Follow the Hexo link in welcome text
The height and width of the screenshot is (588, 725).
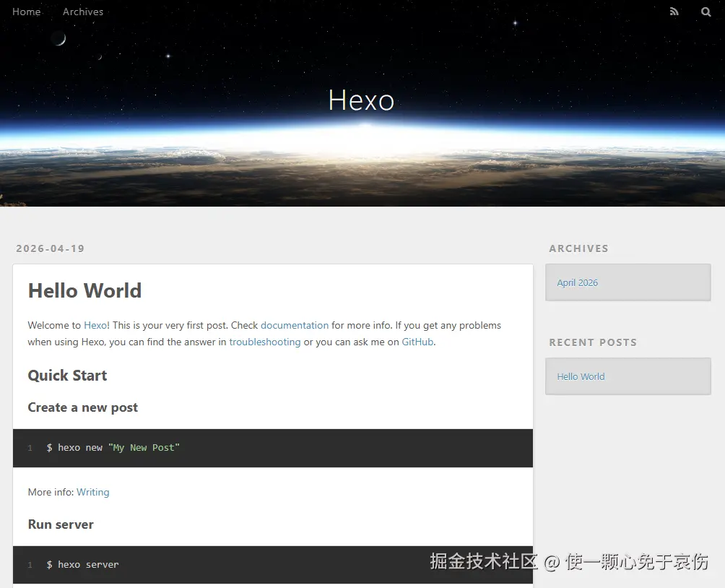click(x=95, y=325)
